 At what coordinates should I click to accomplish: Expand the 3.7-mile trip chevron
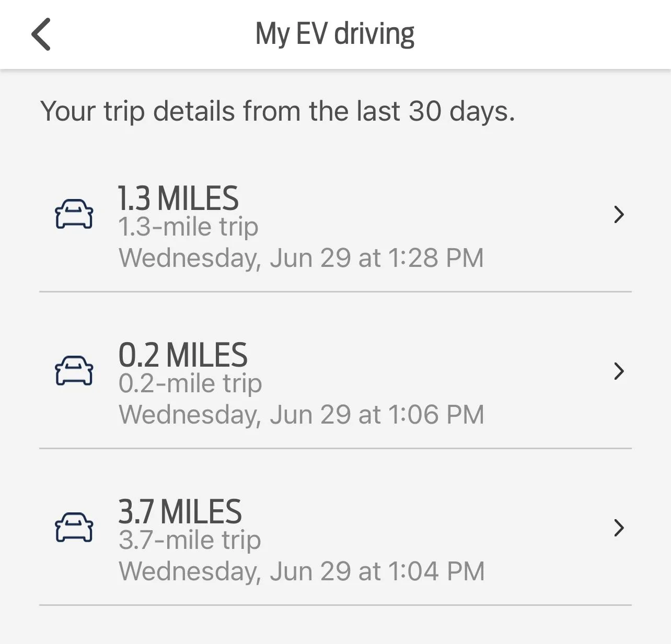(x=619, y=528)
